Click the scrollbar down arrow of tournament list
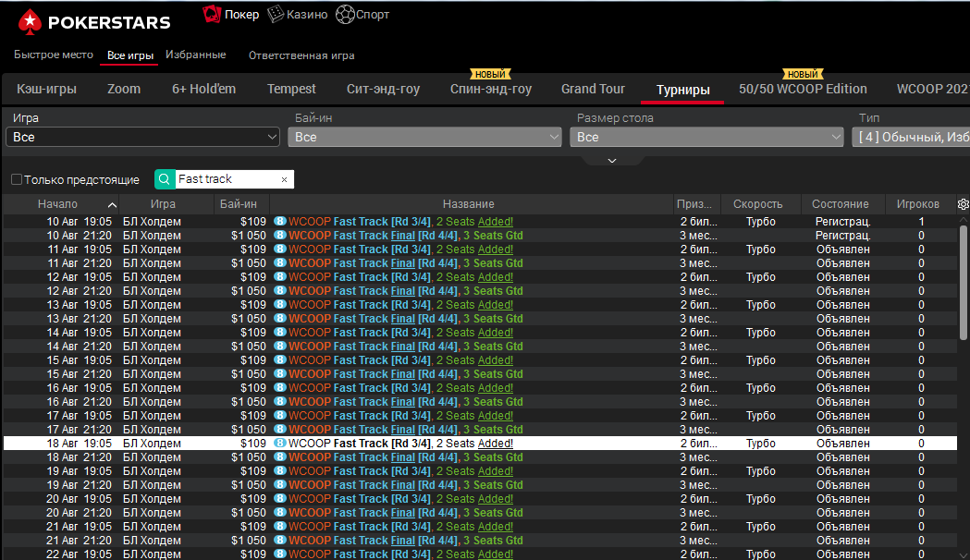The height and width of the screenshot is (560, 970). tap(964, 555)
